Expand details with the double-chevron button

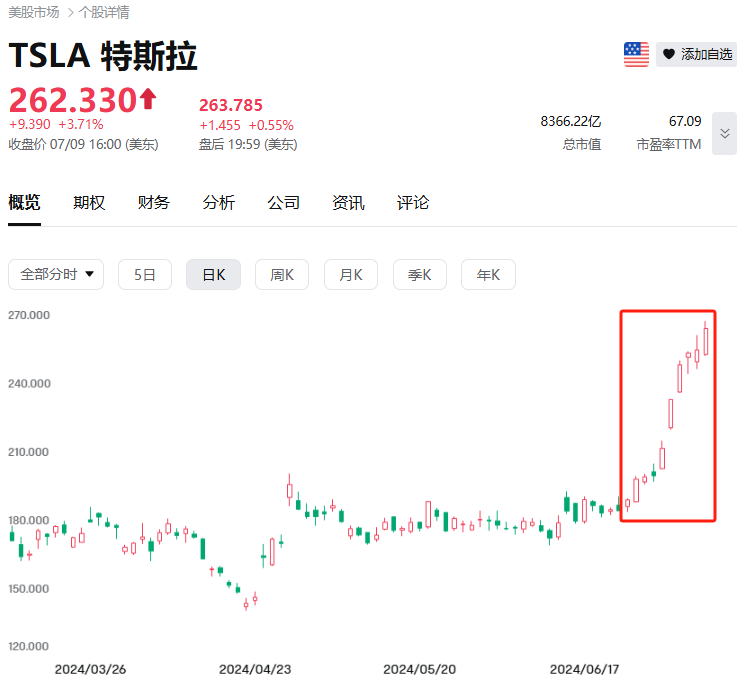724,133
